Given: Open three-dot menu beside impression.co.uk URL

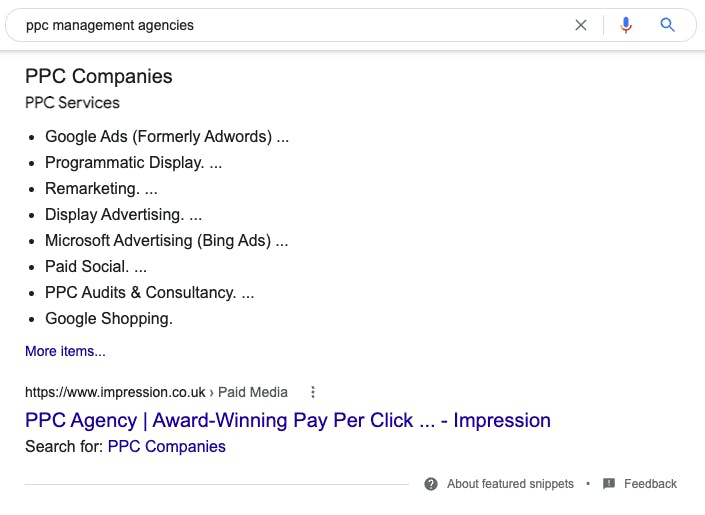Looking at the screenshot, I should click(313, 392).
